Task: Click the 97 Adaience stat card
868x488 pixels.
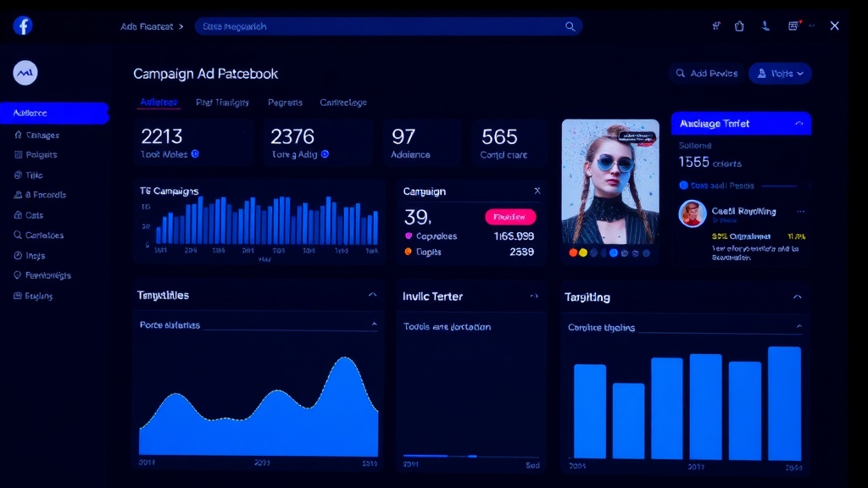Action: pos(422,142)
